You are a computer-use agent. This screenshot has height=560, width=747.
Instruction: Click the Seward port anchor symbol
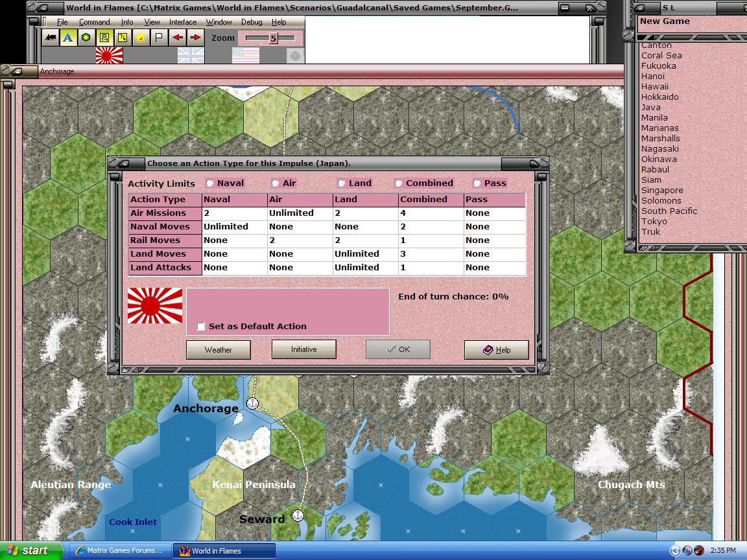[x=298, y=515]
